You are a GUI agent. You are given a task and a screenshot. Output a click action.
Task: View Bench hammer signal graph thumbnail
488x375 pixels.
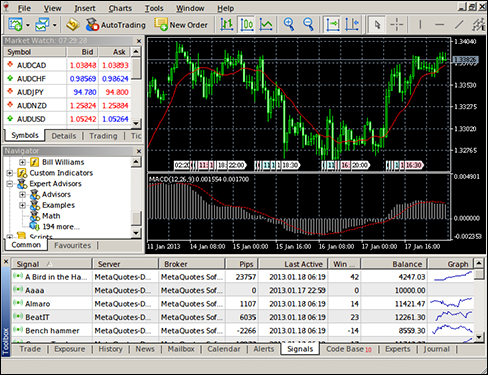[x=451, y=330]
